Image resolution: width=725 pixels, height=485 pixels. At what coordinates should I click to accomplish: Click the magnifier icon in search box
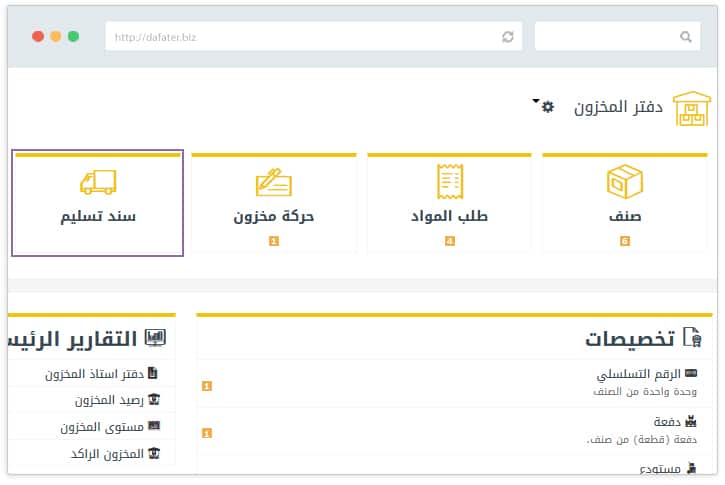click(686, 37)
